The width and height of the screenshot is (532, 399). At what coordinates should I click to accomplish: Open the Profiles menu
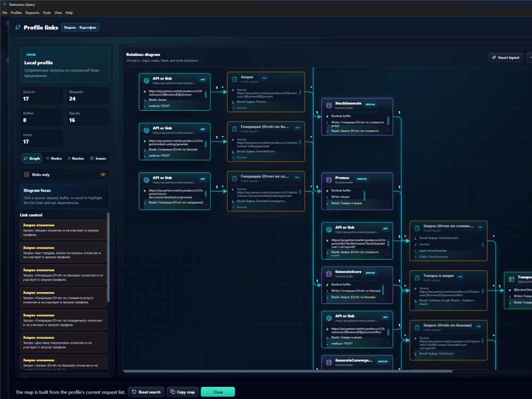tap(16, 13)
